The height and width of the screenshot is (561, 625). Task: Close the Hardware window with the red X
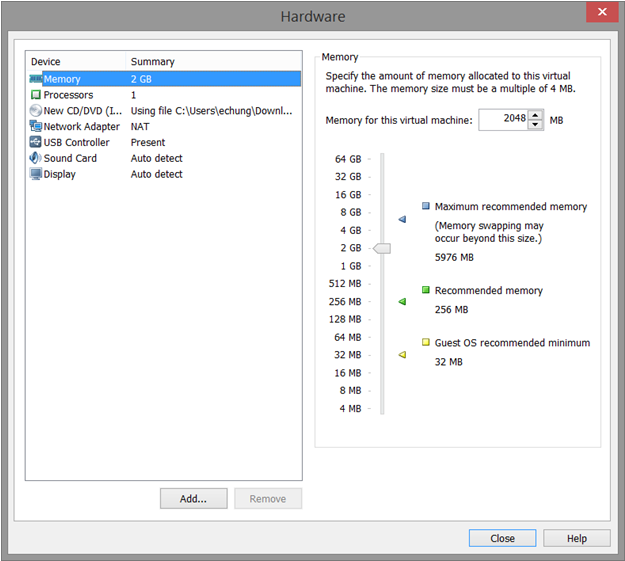(x=602, y=12)
